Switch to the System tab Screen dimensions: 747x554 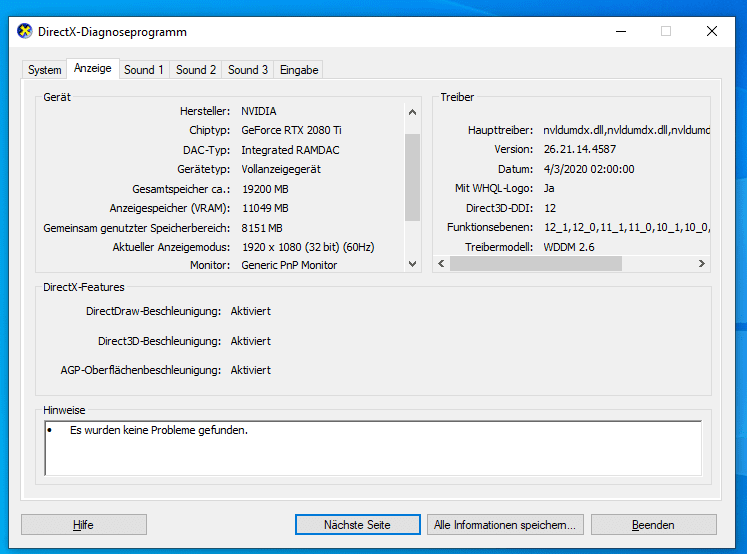45,70
